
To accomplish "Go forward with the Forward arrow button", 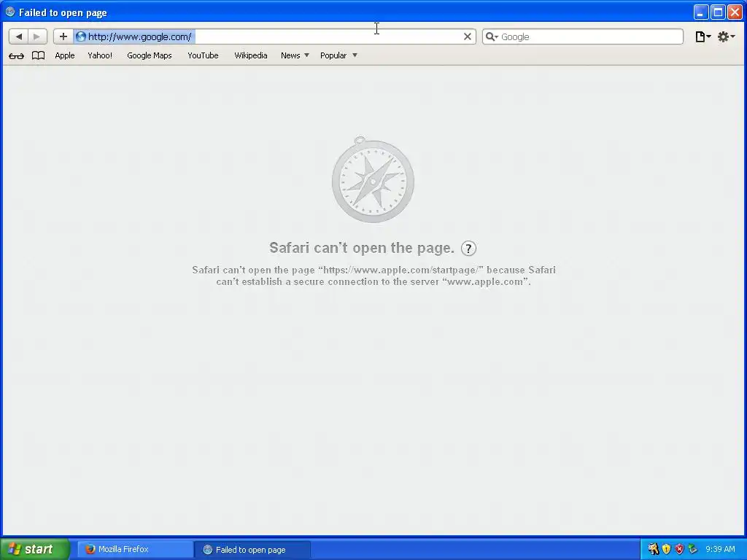I will coord(37,36).
